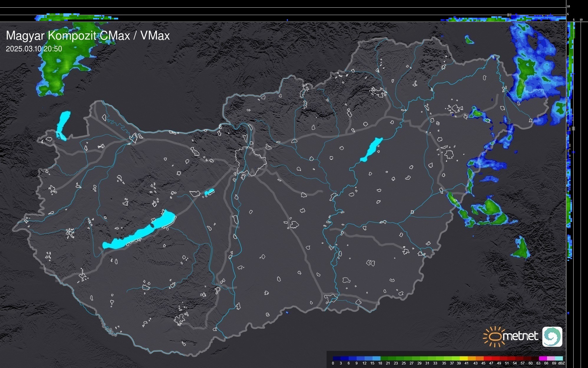Click the Magyar Kompozit CMax / VMax title
Screen dimensions: 588x368
pyautogui.click(x=88, y=35)
